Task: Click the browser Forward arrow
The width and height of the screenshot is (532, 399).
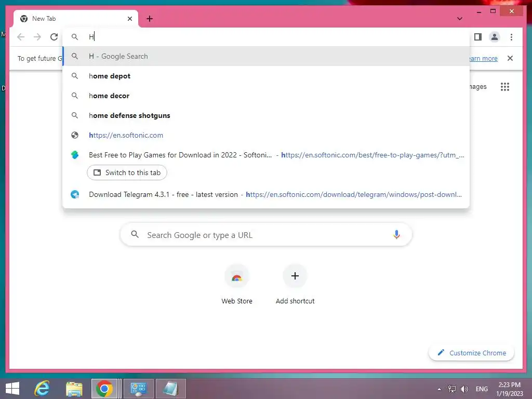Action: click(37, 37)
